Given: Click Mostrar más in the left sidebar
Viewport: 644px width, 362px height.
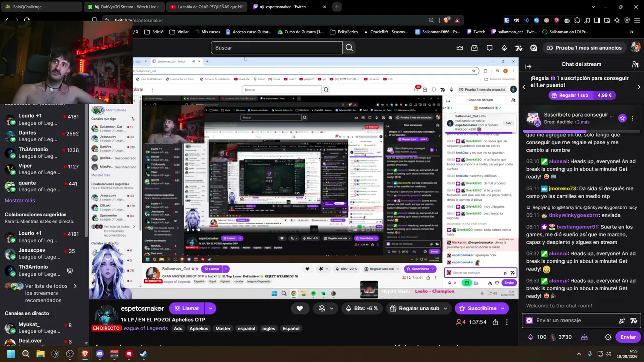Looking at the screenshot, I should [x=20, y=200].
